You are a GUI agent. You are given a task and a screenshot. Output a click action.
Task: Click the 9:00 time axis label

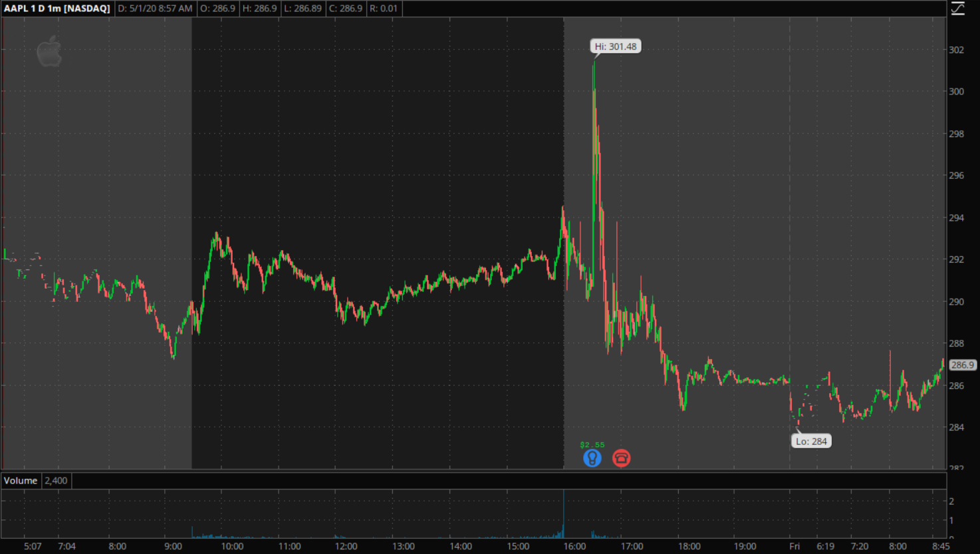click(x=173, y=547)
